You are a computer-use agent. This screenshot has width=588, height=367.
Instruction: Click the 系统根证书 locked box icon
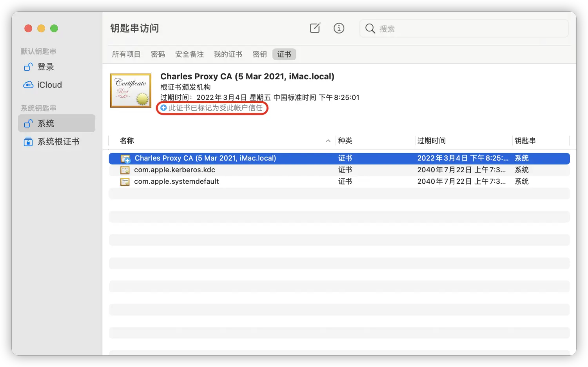coord(28,141)
